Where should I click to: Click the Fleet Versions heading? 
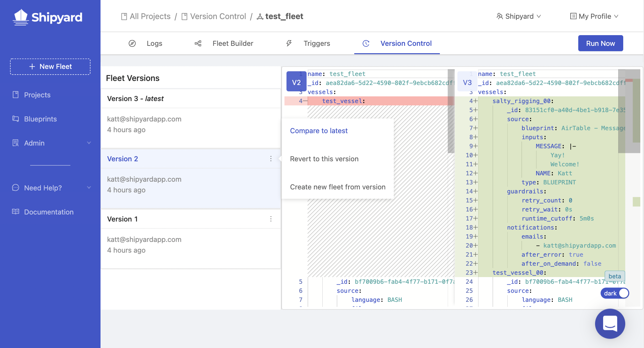point(133,78)
